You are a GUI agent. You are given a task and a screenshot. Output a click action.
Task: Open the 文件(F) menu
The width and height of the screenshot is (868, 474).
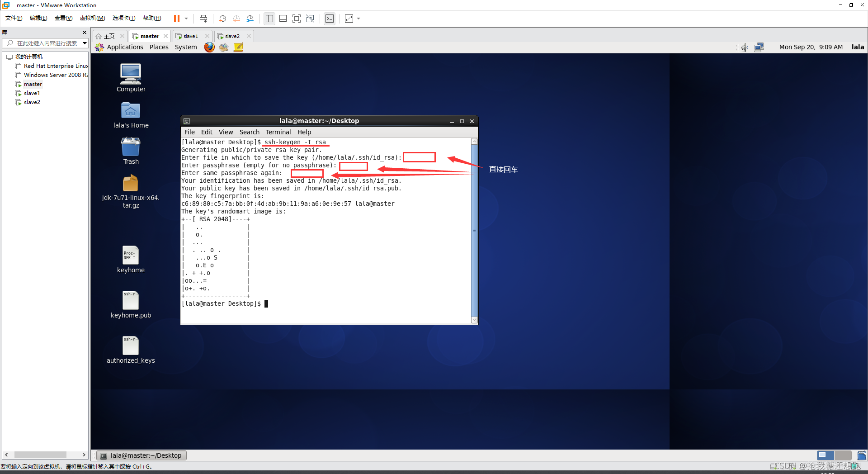pos(14,18)
